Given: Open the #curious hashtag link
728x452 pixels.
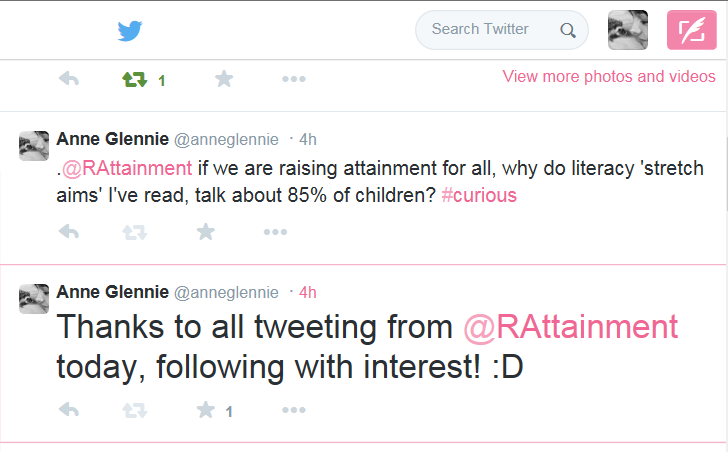Looking at the screenshot, I should [479, 195].
